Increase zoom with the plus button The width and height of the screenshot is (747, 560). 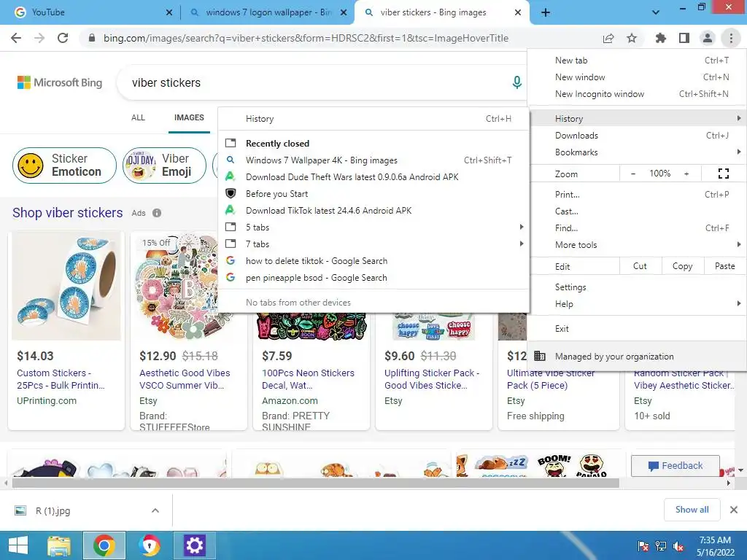pos(686,174)
